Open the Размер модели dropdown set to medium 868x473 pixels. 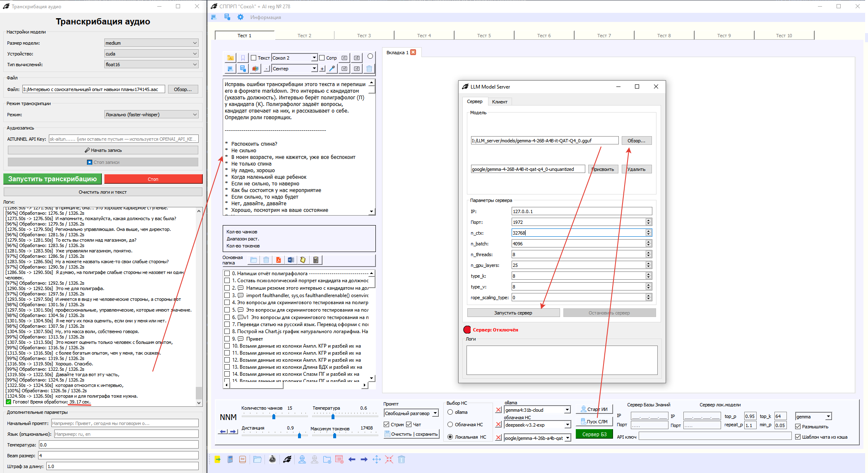pyautogui.click(x=151, y=43)
